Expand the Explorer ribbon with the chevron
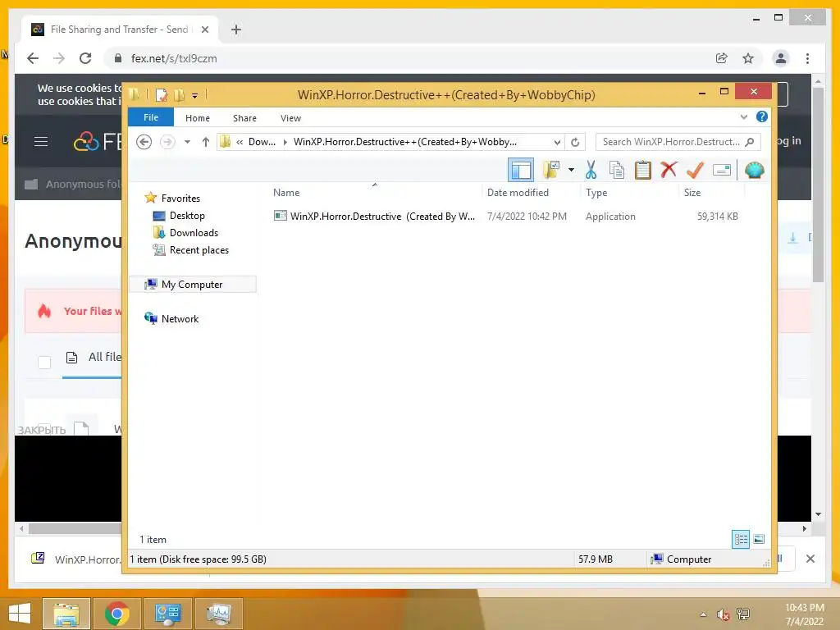The height and width of the screenshot is (630, 840). (x=743, y=116)
